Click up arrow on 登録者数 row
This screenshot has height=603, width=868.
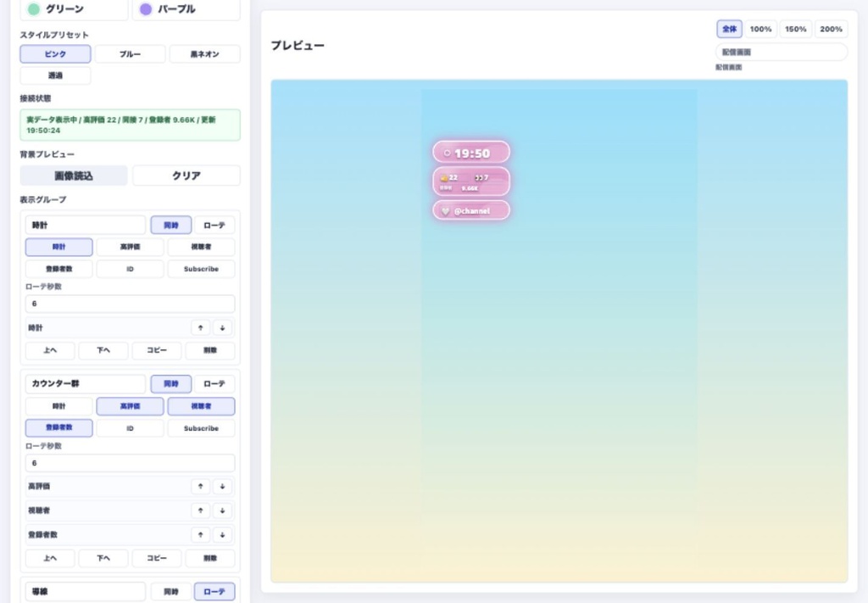tap(200, 535)
